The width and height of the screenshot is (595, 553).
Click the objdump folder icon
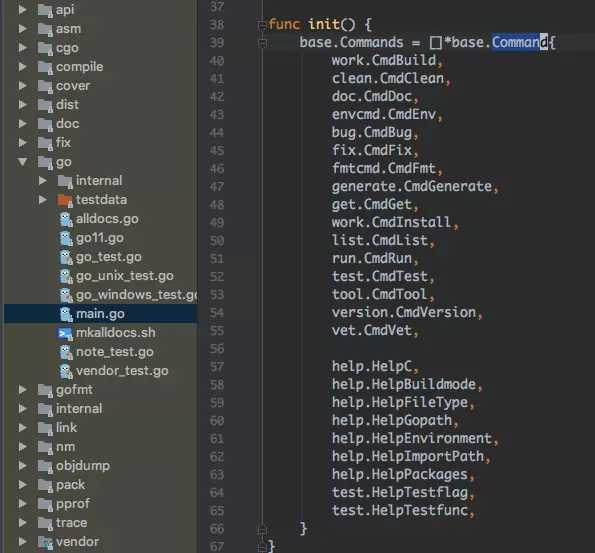(x=45, y=466)
